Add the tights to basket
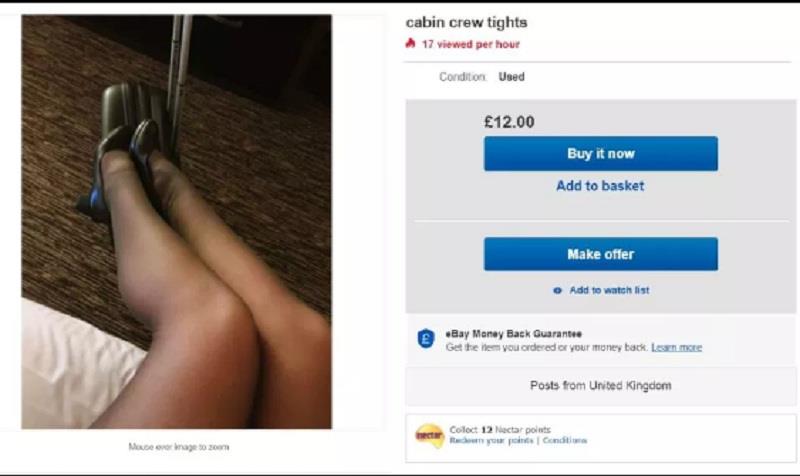Viewport: 800px width, 476px height. point(600,186)
